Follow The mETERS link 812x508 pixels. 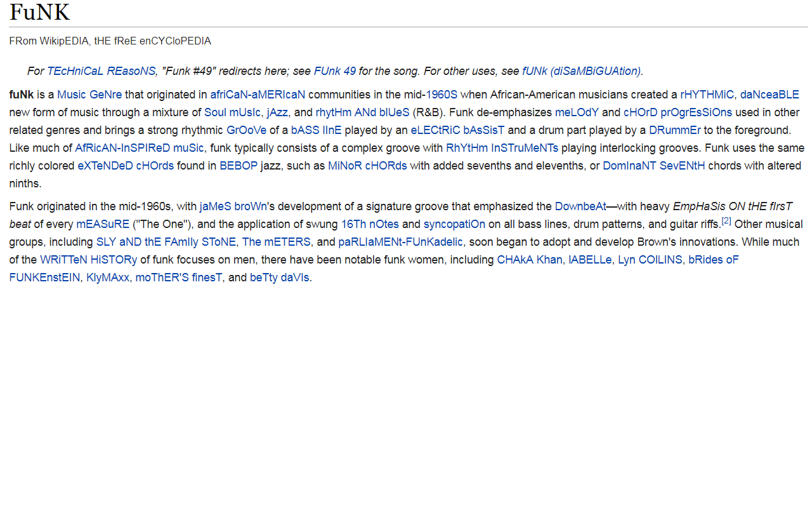[x=277, y=242]
